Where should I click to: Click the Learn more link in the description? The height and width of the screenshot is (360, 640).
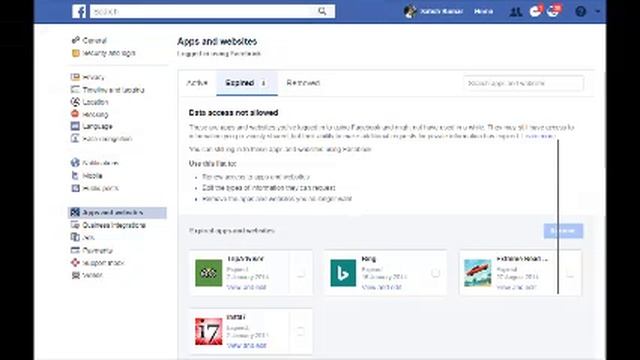coord(538,136)
